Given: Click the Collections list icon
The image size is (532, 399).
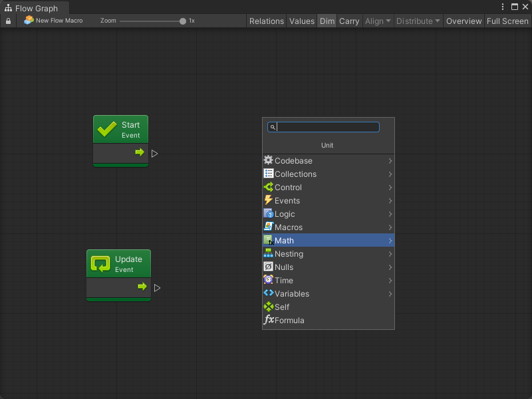Looking at the screenshot, I should 269,174.
